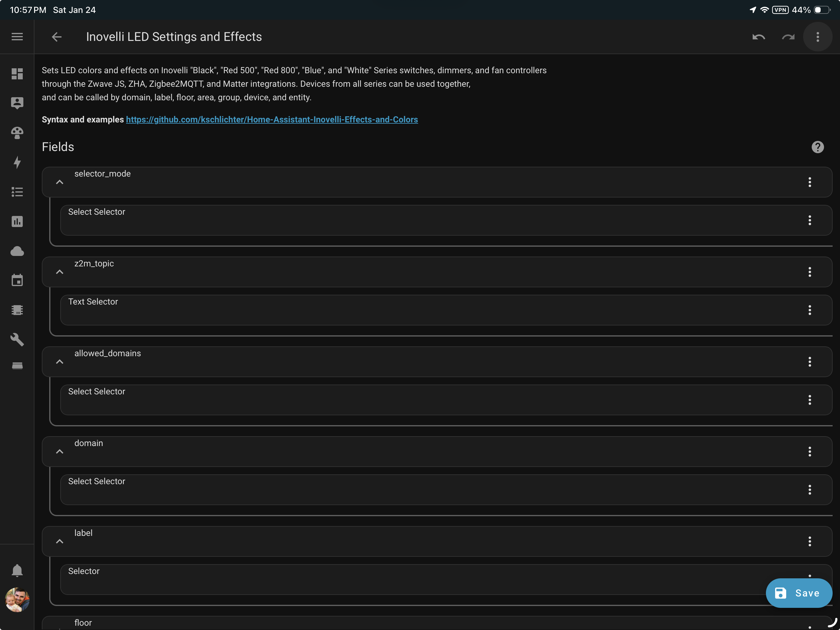Click the Save button
The height and width of the screenshot is (630, 840).
click(798, 593)
